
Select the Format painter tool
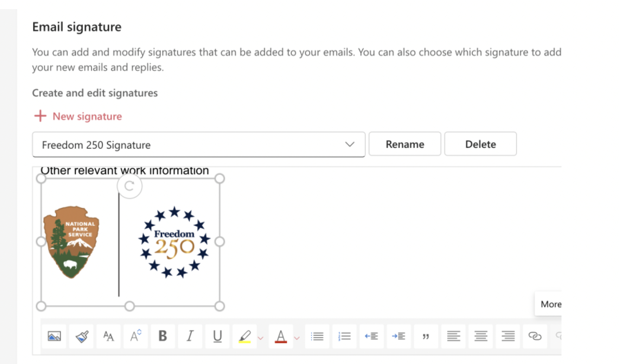click(81, 336)
